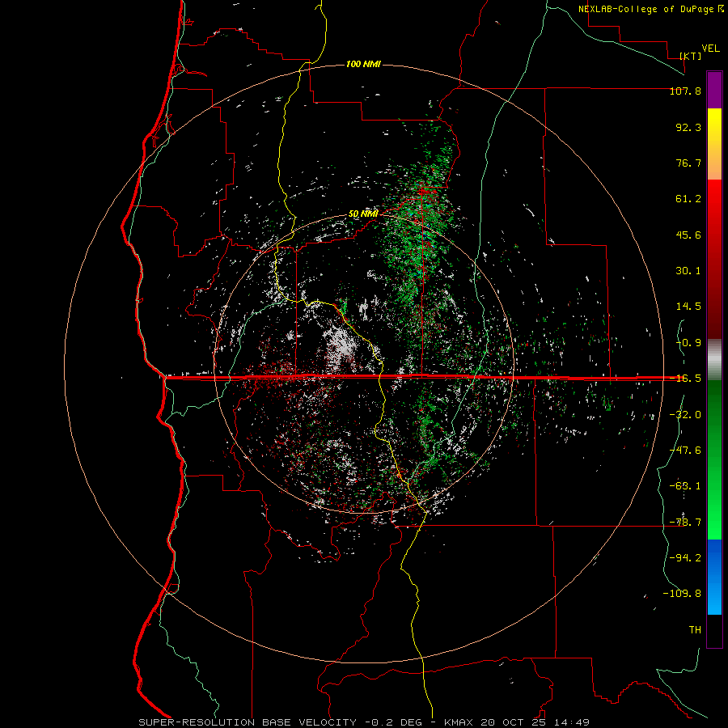Click the -16.5 value on the velocity scale
Screen dimensions: 728x728
click(x=685, y=379)
